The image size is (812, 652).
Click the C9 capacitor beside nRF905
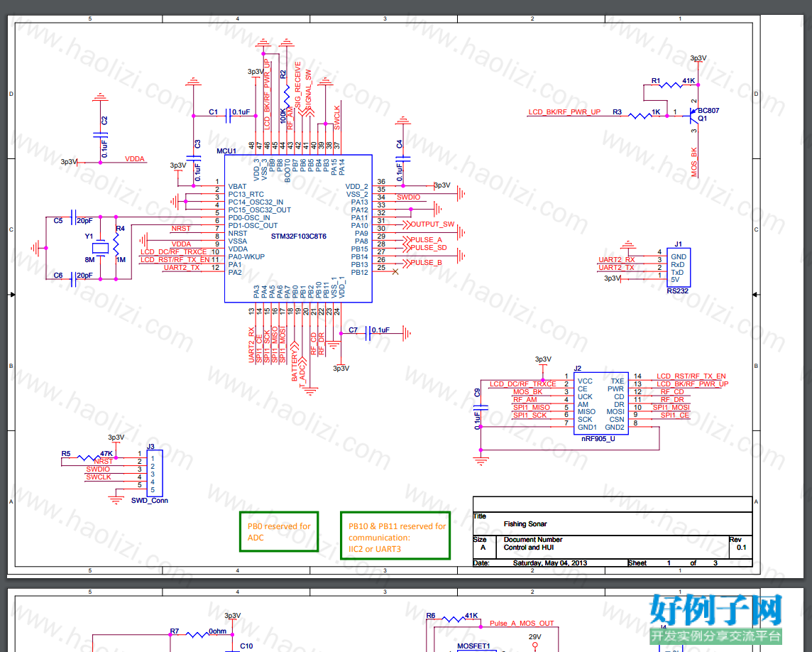pyautogui.click(x=481, y=408)
